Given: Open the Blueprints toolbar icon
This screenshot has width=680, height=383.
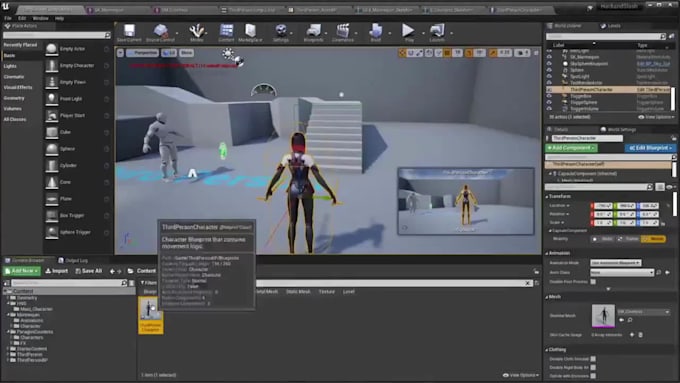Looking at the screenshot, I should (x=313, y=33).
